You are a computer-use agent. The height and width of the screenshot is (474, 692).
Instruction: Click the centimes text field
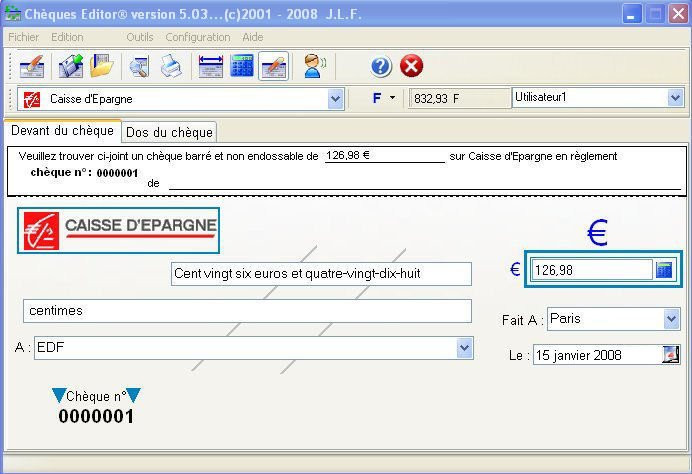[247, 311]
